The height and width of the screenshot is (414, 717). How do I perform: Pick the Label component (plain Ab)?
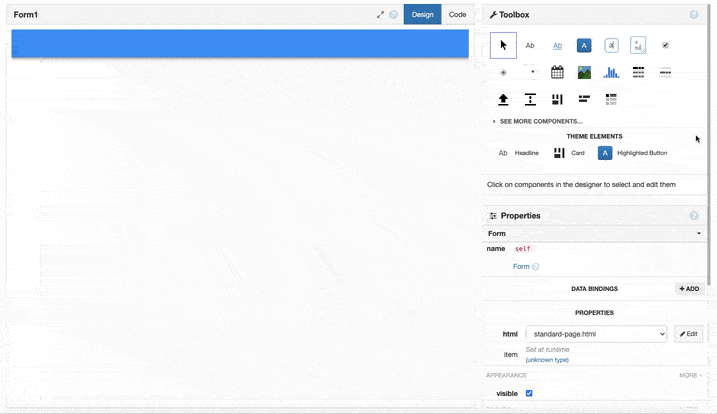[530, 45]
